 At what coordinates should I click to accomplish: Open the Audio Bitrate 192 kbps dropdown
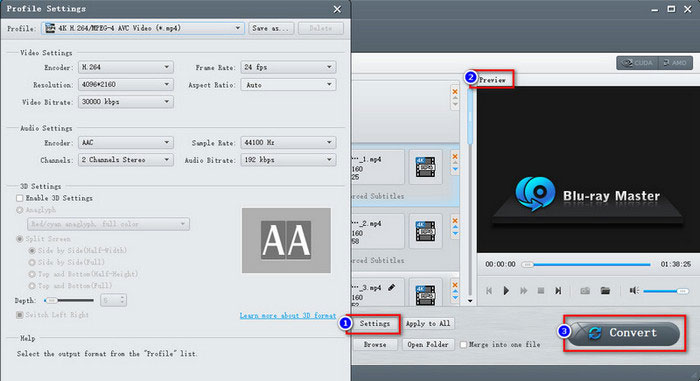(288, 160)
